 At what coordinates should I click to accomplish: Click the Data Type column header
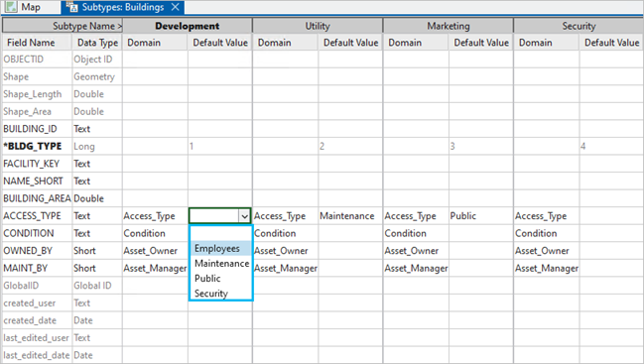coord(97,43)
